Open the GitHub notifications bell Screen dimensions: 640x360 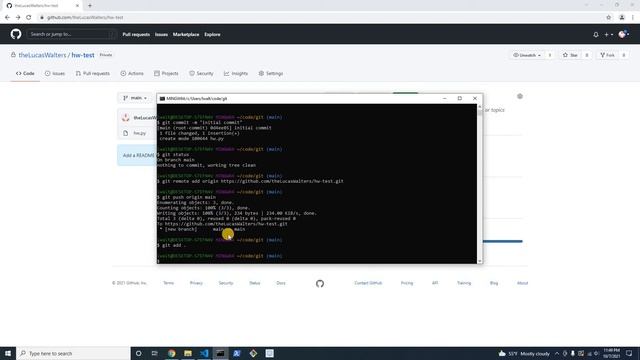pos(596,35)
